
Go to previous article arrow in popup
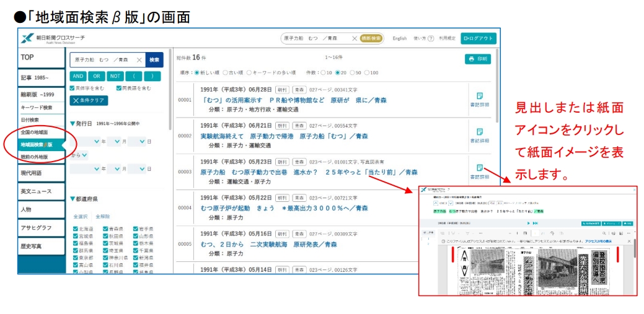point(436,203)
